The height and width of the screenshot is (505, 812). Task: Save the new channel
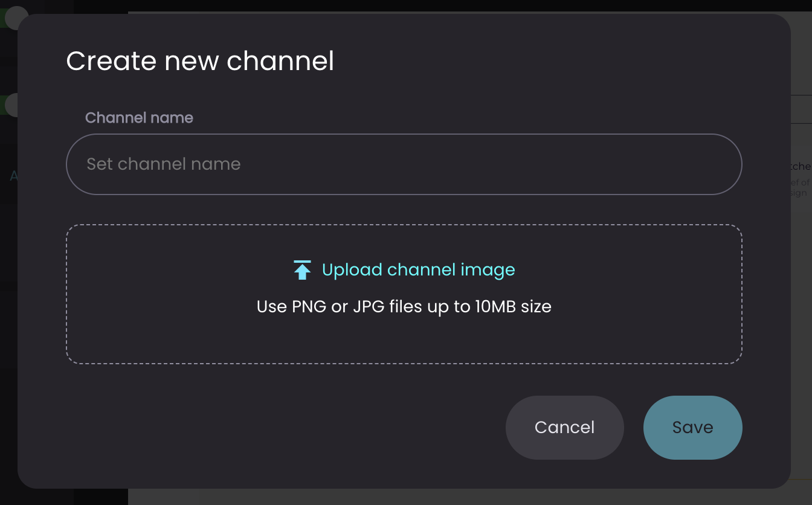(692, 428)
